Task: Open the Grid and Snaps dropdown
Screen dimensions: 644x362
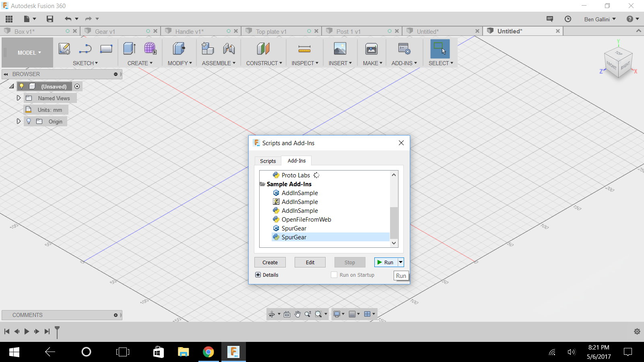Action: 354,314
